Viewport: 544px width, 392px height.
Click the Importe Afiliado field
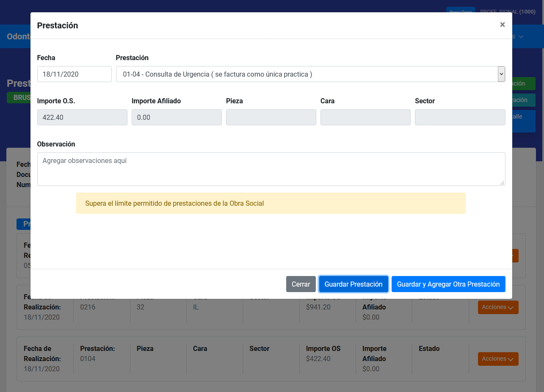pos(177,117)
